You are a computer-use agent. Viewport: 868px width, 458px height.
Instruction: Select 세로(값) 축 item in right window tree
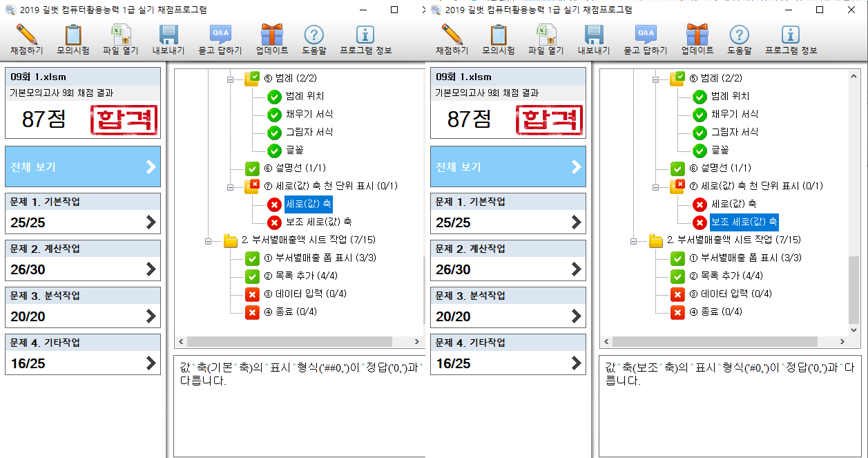(733, 204)
